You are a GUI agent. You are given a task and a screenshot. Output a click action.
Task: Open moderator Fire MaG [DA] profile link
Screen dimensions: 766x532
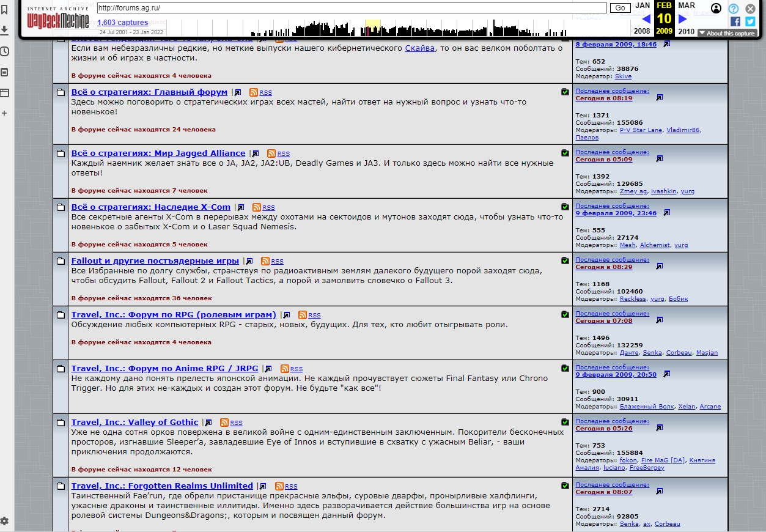pos(663,460)
